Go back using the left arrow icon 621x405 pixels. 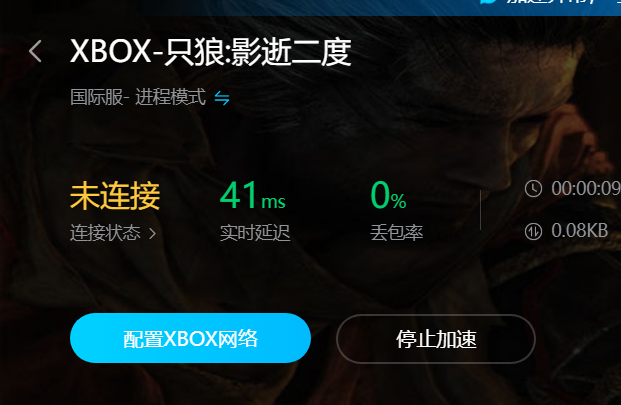click(35, 51)
